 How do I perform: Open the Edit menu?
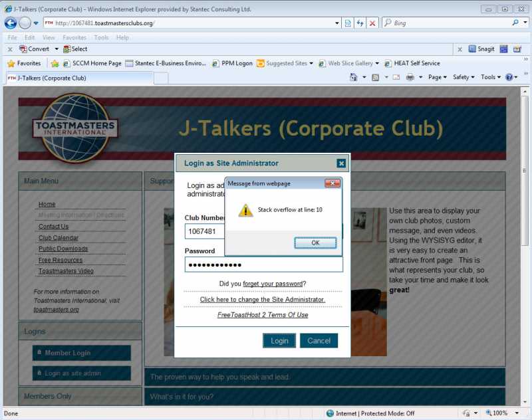tap(29, 38)
